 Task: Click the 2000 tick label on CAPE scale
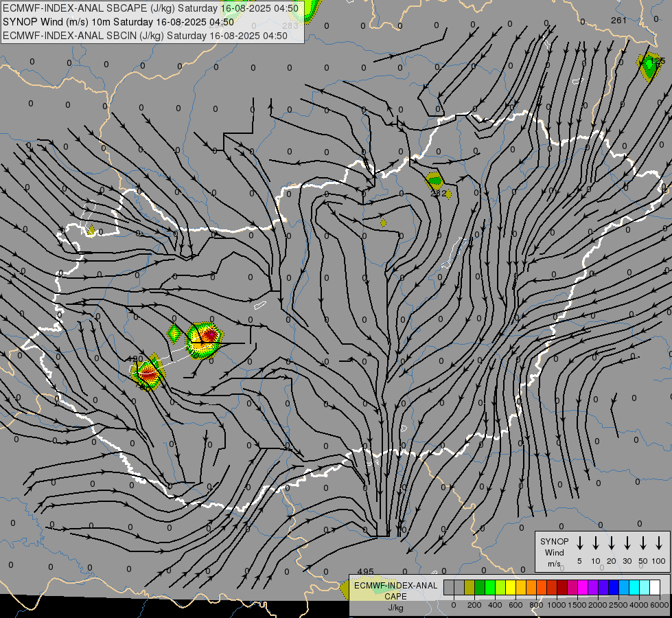(x=598, y=605)
